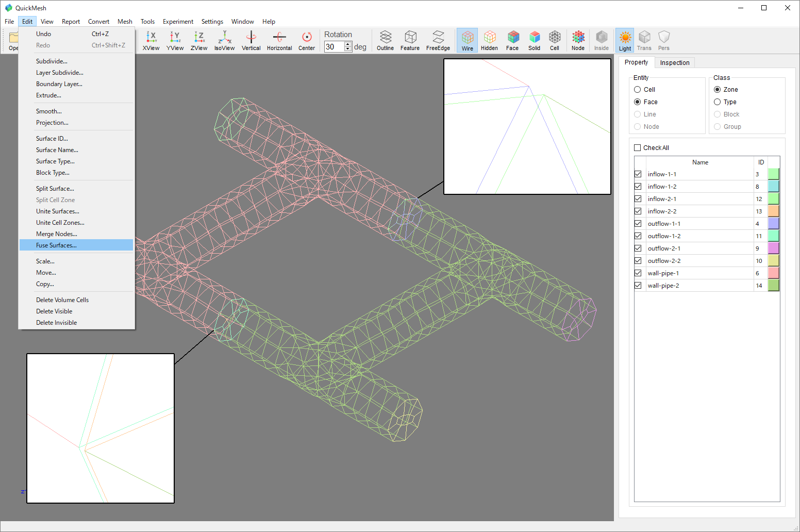Select the Face entity radio button
Screen dimensions: 800x532
point(638,102)
